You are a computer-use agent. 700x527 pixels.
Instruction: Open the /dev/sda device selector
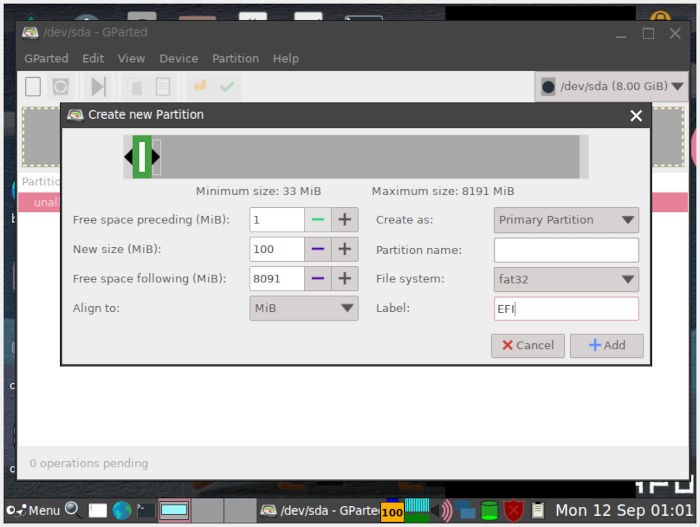[x=612, y=86]
